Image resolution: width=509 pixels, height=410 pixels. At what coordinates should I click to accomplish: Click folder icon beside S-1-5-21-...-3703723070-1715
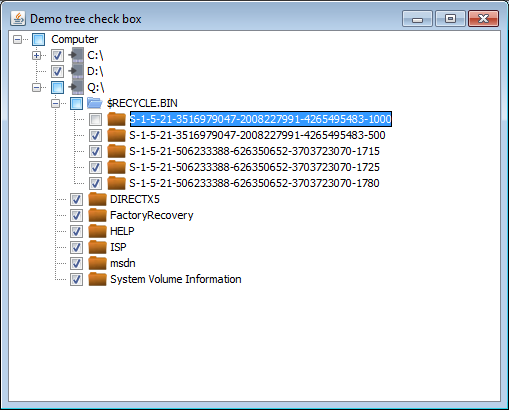[x=116, y=151]
